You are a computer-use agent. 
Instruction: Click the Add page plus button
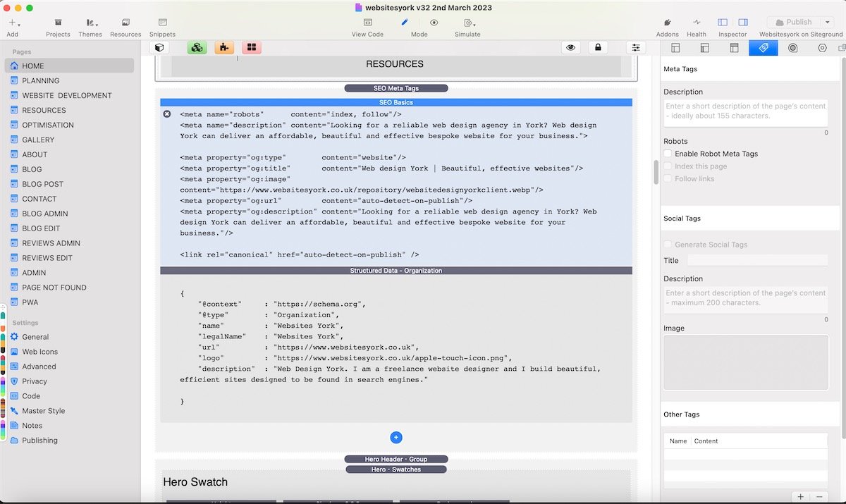click(13, 23)
